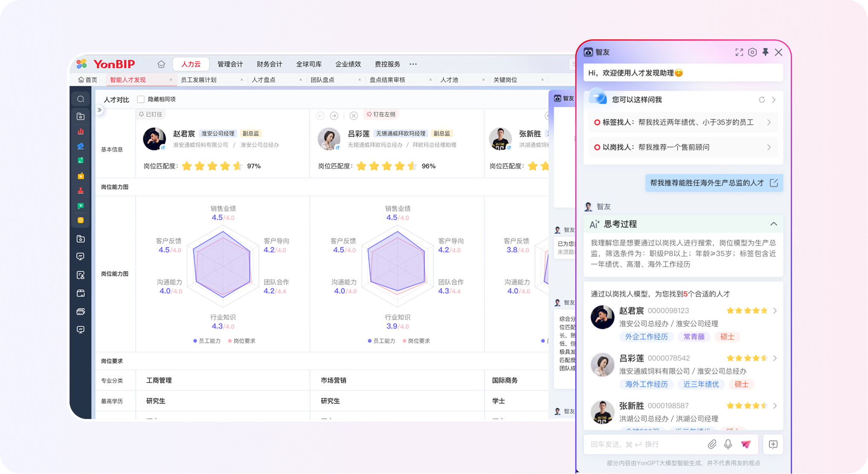
Task: Click the YonBIP logo
Action: 106,64
